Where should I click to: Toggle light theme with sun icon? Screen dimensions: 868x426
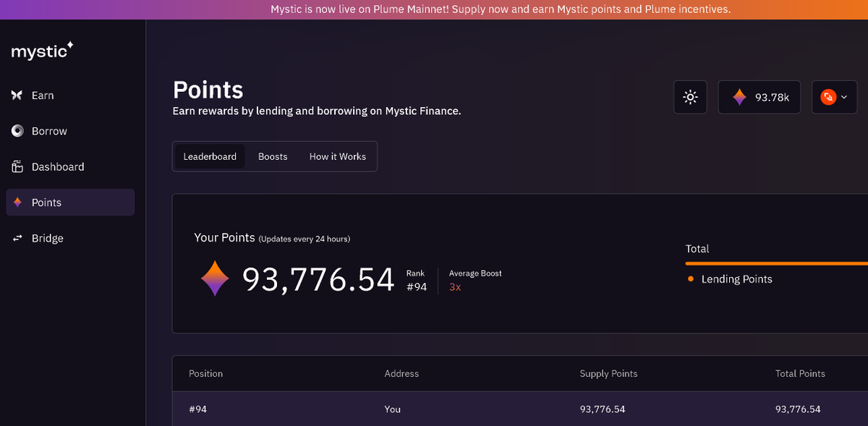pos(690,97)
